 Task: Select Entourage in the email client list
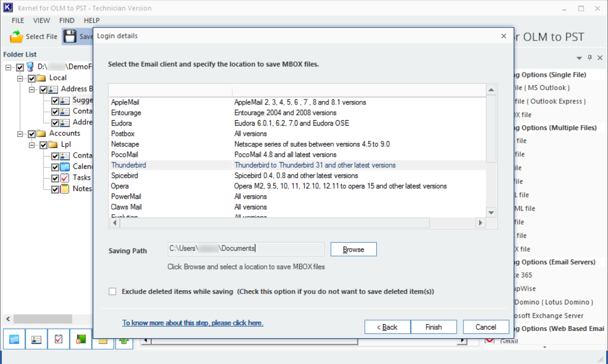pyautogui.click(x=297, y=113)
